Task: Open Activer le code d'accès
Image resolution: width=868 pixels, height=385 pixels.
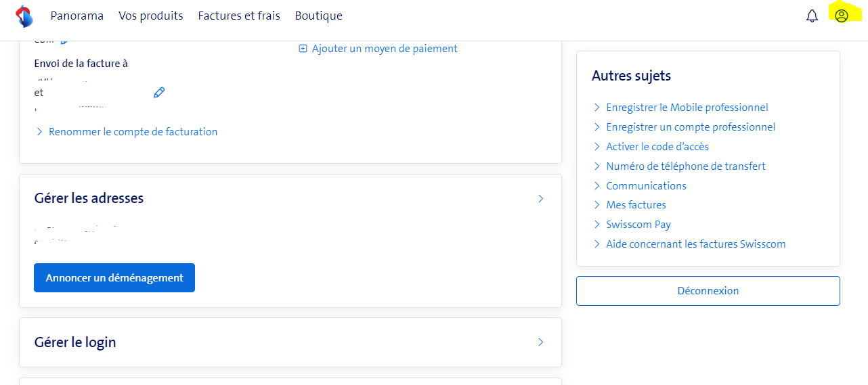Action: click(x=657, y=147)
